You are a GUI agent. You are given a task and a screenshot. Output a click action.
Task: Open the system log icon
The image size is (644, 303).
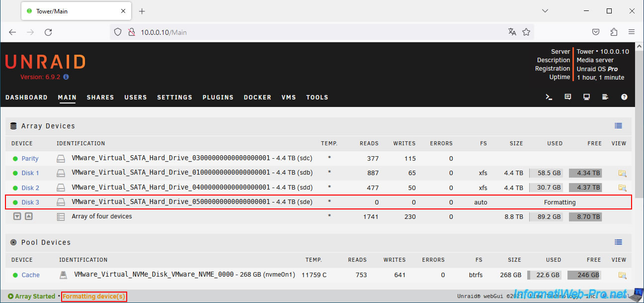coord(605,98)
